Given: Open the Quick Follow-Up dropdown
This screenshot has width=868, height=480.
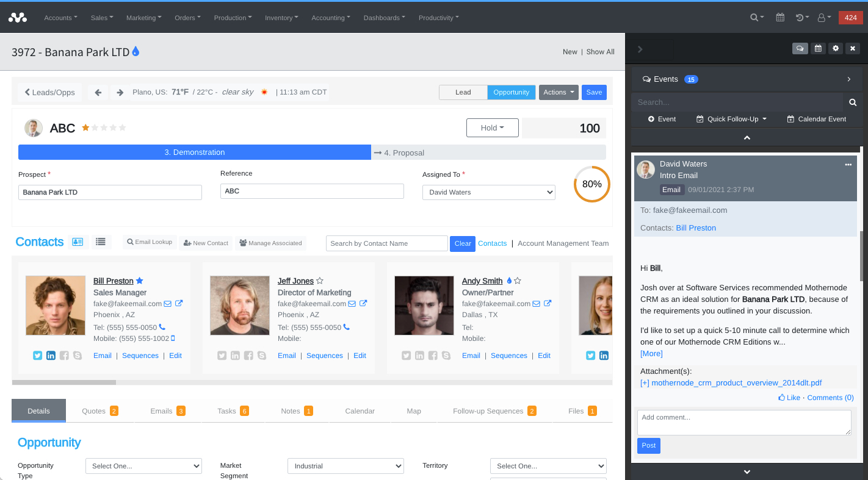Looking at the screenshot, I should click(731, 119).
